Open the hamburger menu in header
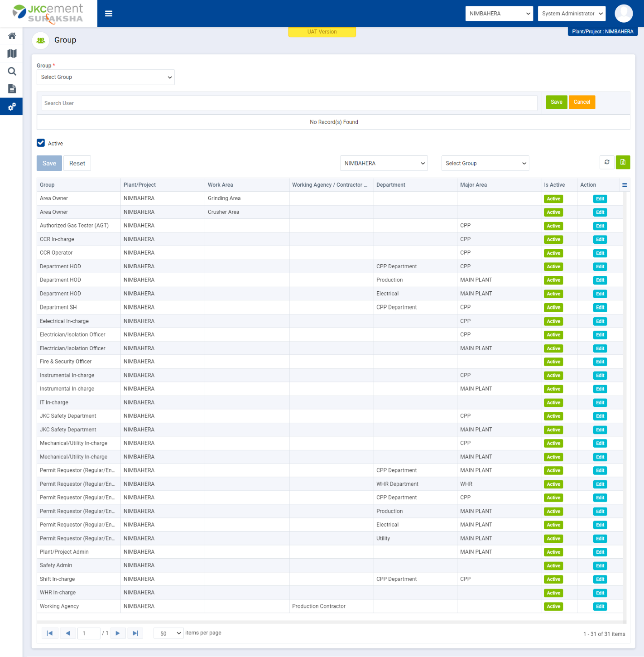The image size is (644, 657). click(x=109, y=14)
